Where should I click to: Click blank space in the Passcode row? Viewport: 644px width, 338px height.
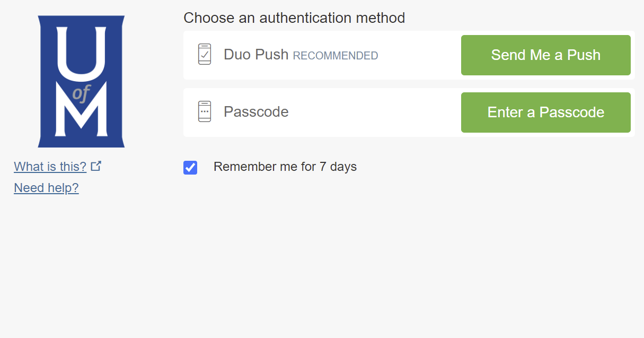point(371,112)
